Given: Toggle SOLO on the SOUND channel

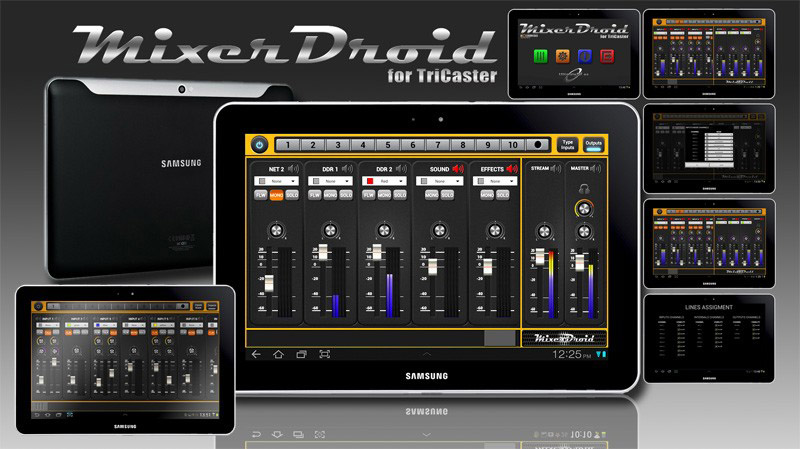Looking at the screenshot, I should coord(447,195).
